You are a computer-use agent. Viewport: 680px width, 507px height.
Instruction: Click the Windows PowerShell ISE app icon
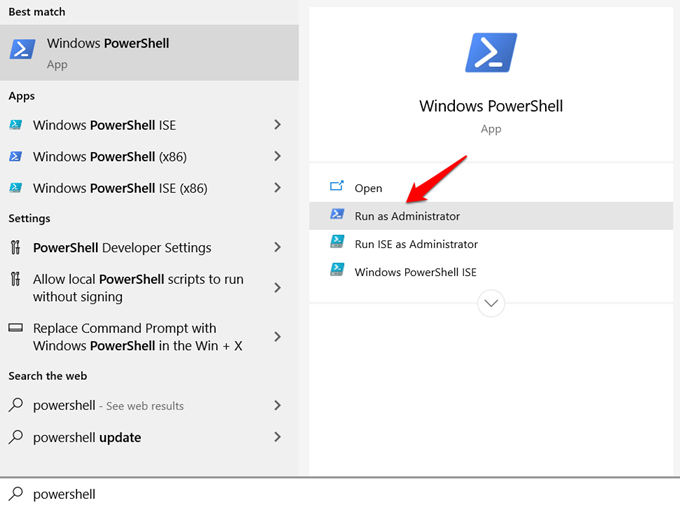point(16,125)
